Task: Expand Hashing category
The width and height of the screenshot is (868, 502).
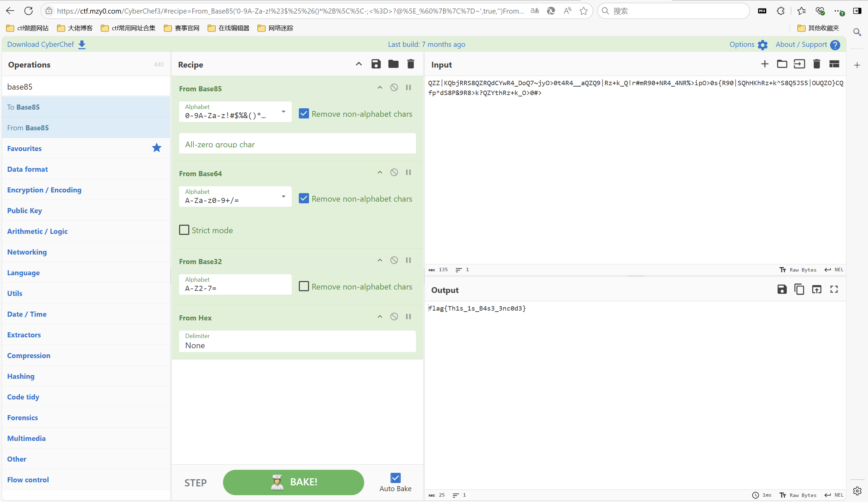Action: click(86, 376)
